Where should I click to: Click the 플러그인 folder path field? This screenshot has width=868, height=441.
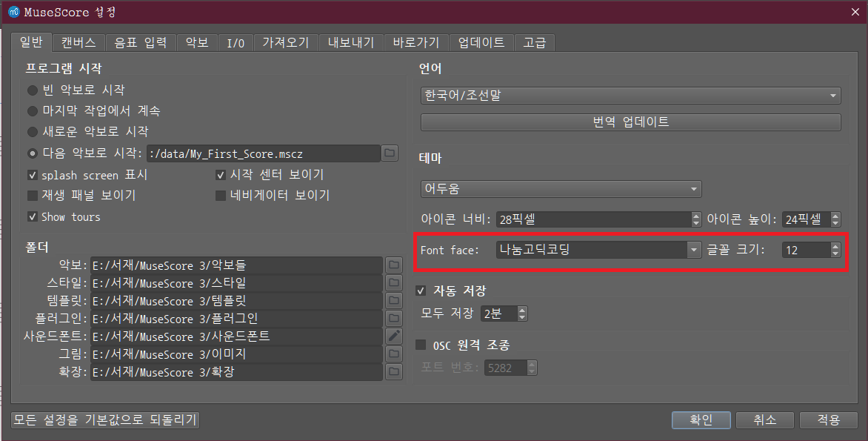(x=236, y=318)
